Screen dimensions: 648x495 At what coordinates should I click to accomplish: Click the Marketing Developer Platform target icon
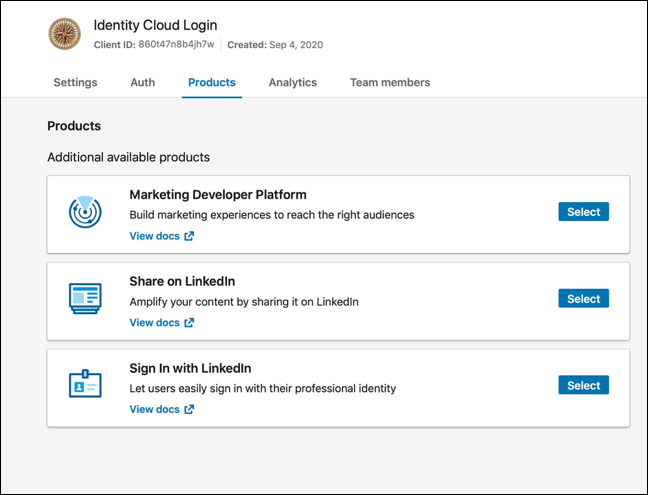click(85, 211)
